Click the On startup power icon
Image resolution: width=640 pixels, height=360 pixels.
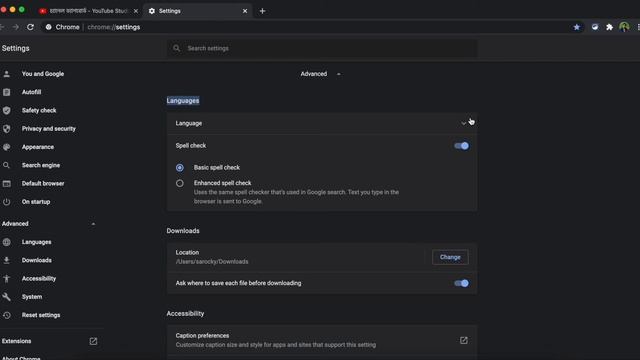(7, 202)
